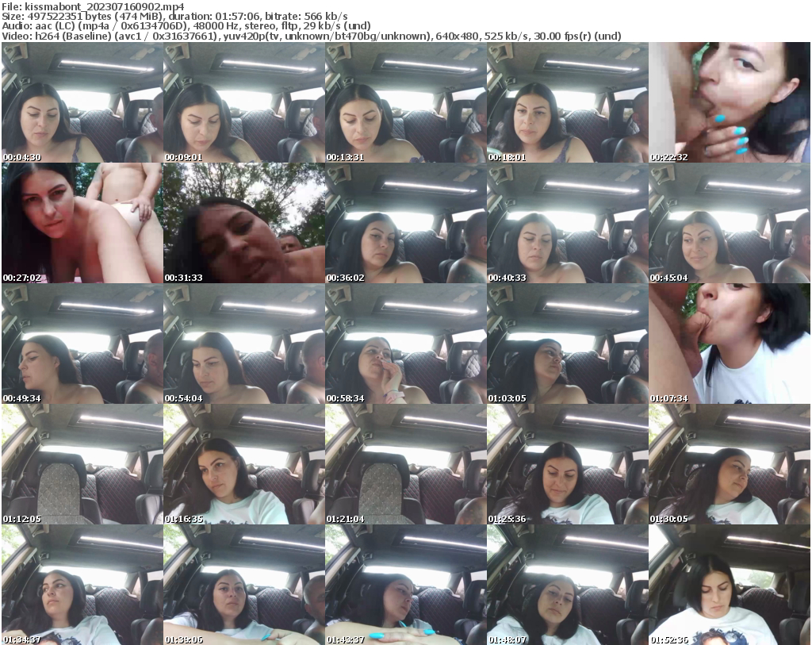Image resolution: width=812 pixels, height=645 pixels.
Task: Select the 01:03:05 thumbnail
Action: [568, 343]
